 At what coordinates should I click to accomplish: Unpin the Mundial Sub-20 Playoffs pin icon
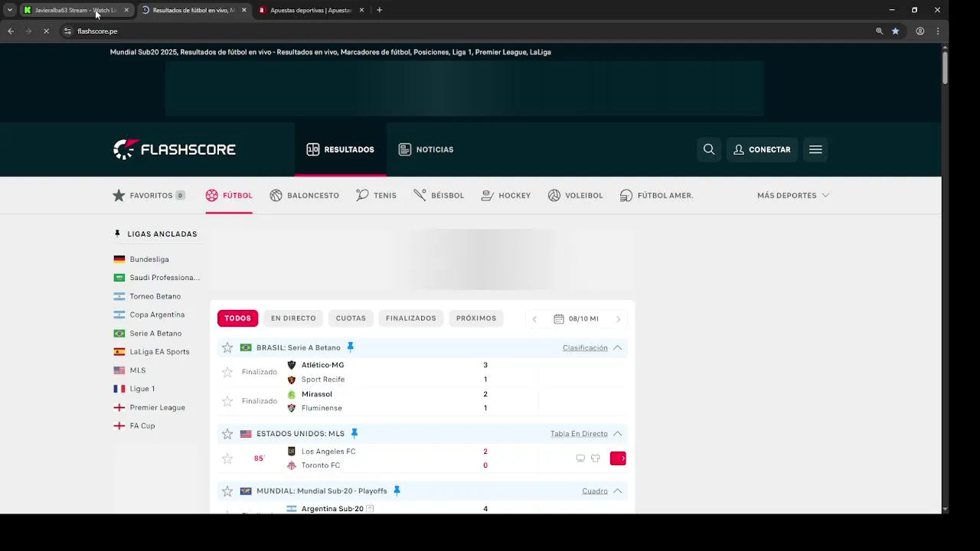pyautogui.click(x=397, y=491)
